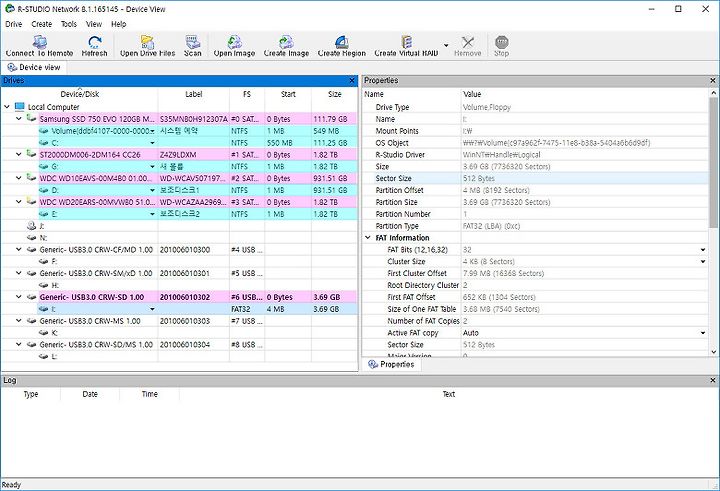Select the F: card reader drive icon
The width and height of the screenshot is (720, 491).
pos(44,261)
